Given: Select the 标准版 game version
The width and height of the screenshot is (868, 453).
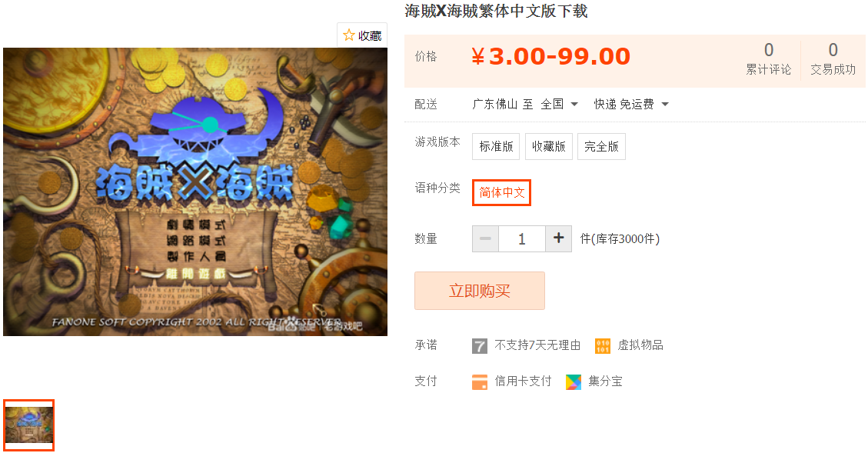Looking at the screenshot, I should click(x=496, y=146).
